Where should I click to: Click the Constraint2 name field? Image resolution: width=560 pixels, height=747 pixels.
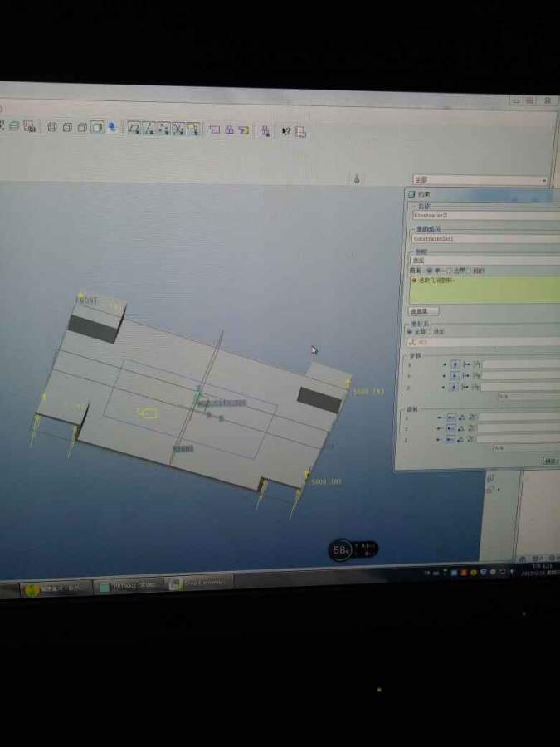point(485,215)
